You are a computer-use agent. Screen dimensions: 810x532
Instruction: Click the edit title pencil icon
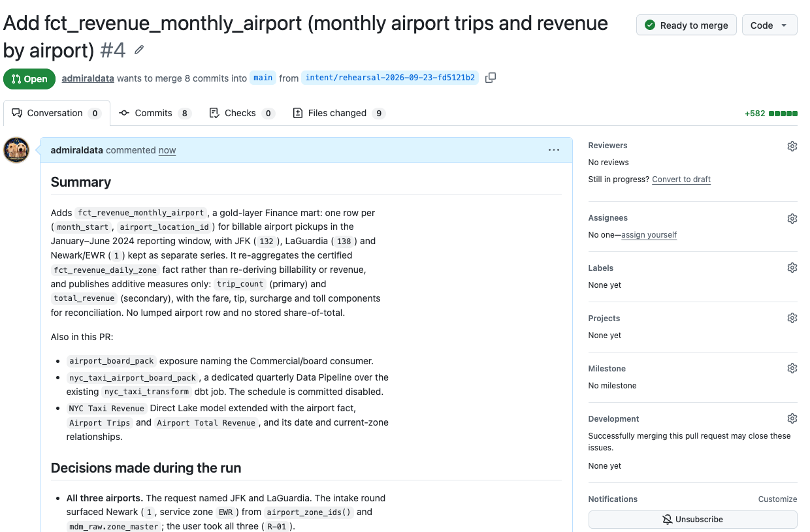(139, 50)
